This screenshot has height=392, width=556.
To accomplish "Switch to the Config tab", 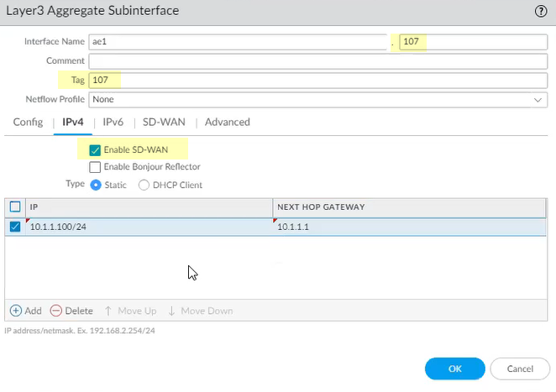I will [x=28, y=122].
